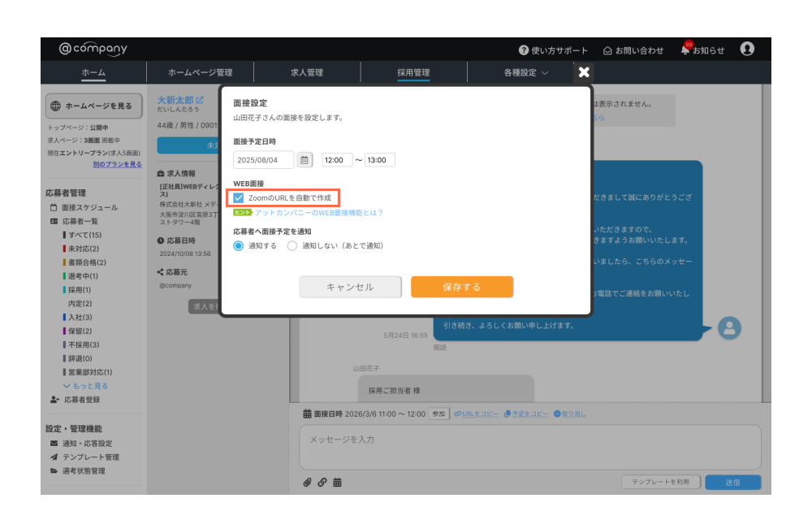Filter applicants by すべて(15)
The height and width of the screenshot is (520, 812).
click(x=83, y=235)
